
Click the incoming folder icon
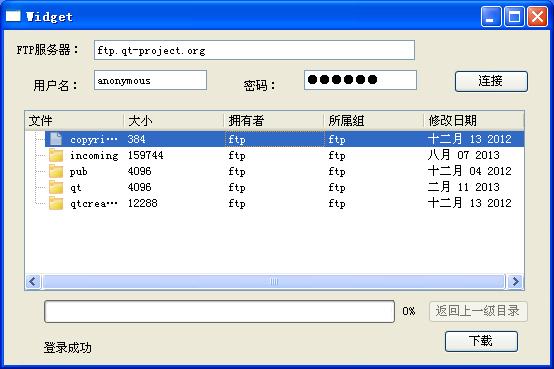tap(56, 155)
